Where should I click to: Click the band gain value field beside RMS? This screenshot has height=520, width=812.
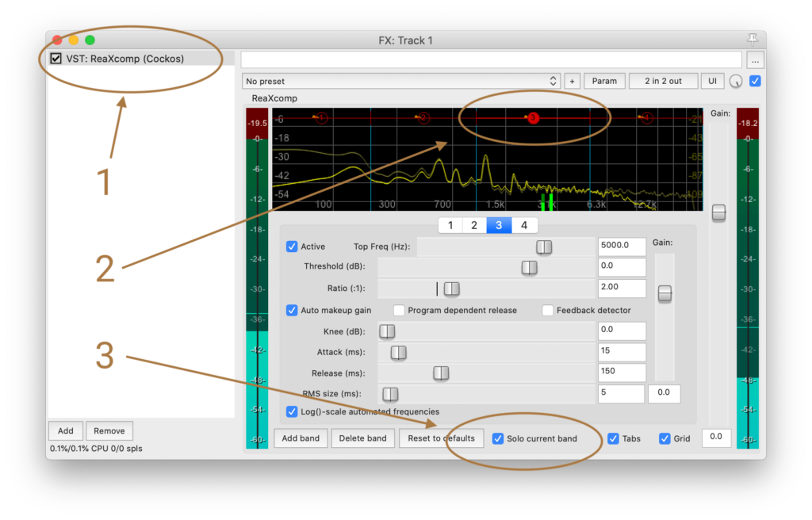pyautogui.click(x=664, y=394)
